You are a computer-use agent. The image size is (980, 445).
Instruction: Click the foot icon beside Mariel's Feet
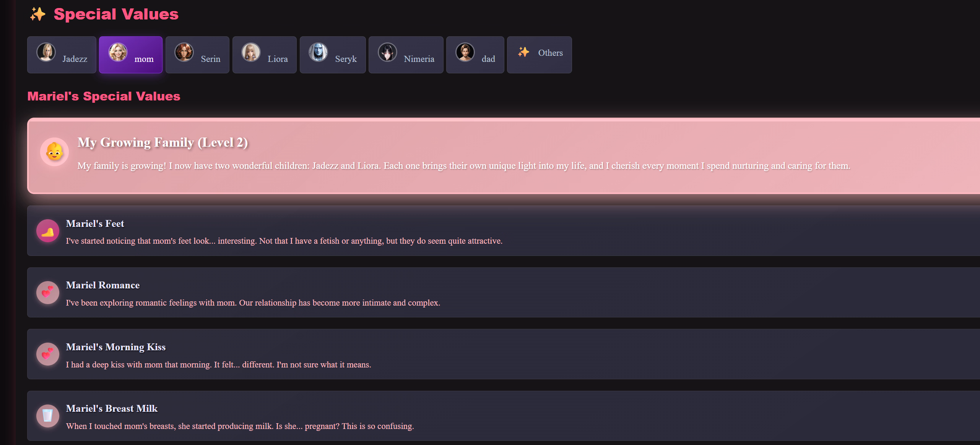[48, 231]
